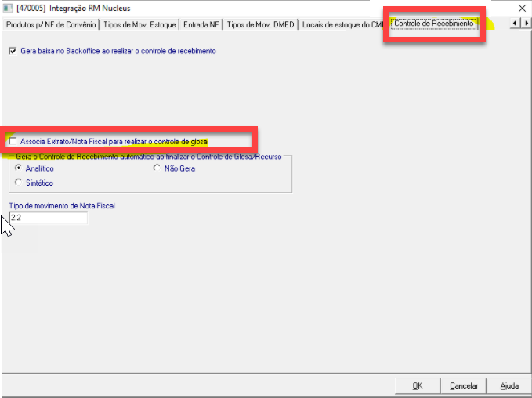This screenshot has height=398, width=532.
Task: Switch to Produtos p/ NF de Convênio tab
Action: 51,25
